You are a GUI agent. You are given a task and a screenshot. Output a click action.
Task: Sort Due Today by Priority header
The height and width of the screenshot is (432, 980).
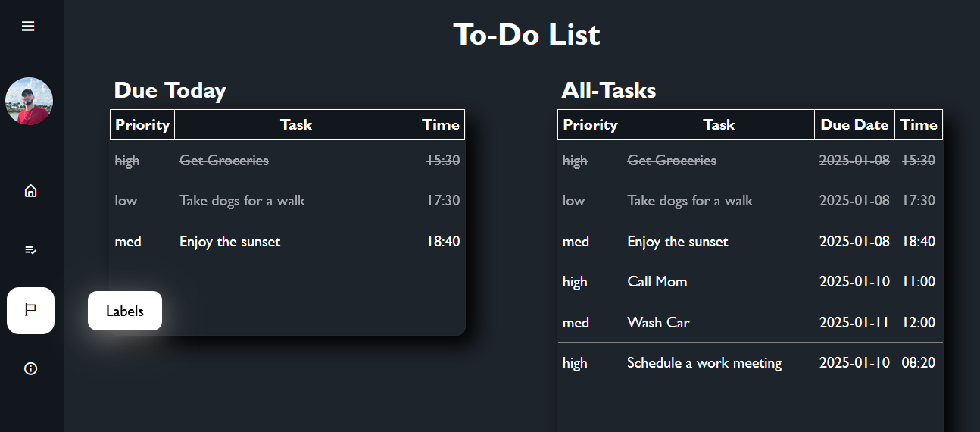pyautogui.click(x=142, y=125)
